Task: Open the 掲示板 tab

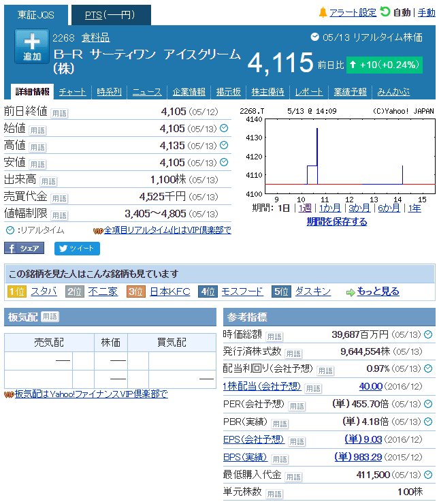Action: [228, 92]
